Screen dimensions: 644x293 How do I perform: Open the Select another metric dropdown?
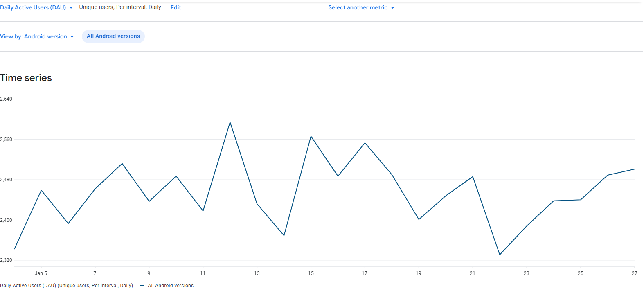[361, 7]
